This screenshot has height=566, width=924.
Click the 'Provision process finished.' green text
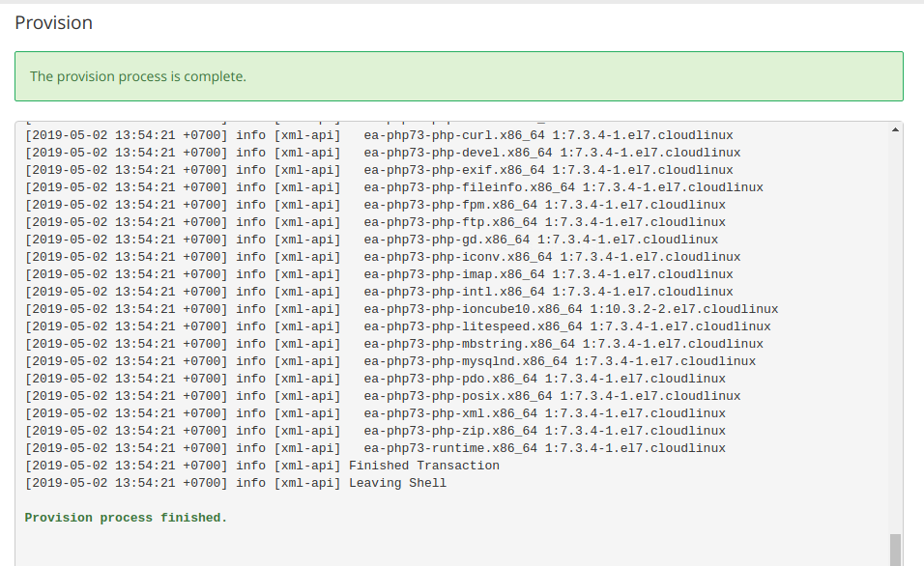(126, 518)
